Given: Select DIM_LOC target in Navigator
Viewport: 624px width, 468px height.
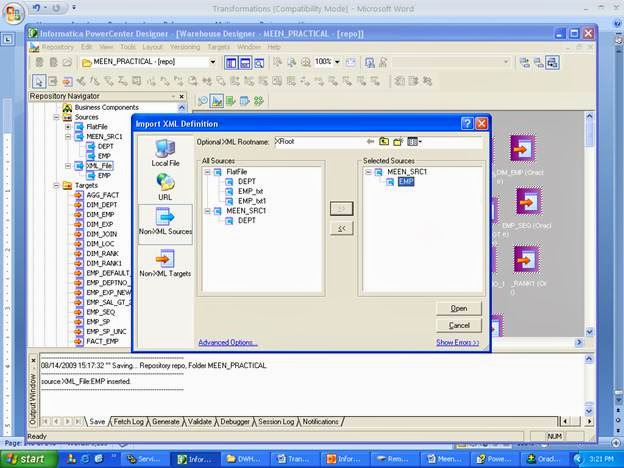Looking at the screenshot, I should (100, 244).
